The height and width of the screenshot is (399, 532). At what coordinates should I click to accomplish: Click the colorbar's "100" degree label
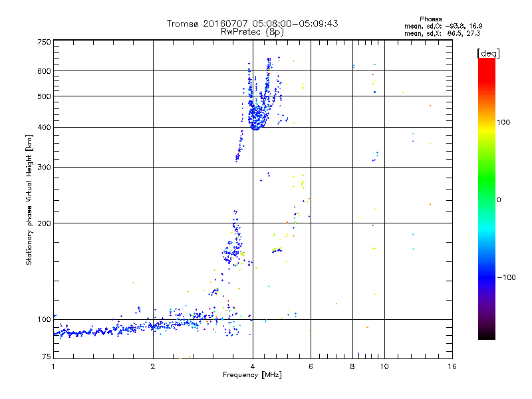click(503, 122)
